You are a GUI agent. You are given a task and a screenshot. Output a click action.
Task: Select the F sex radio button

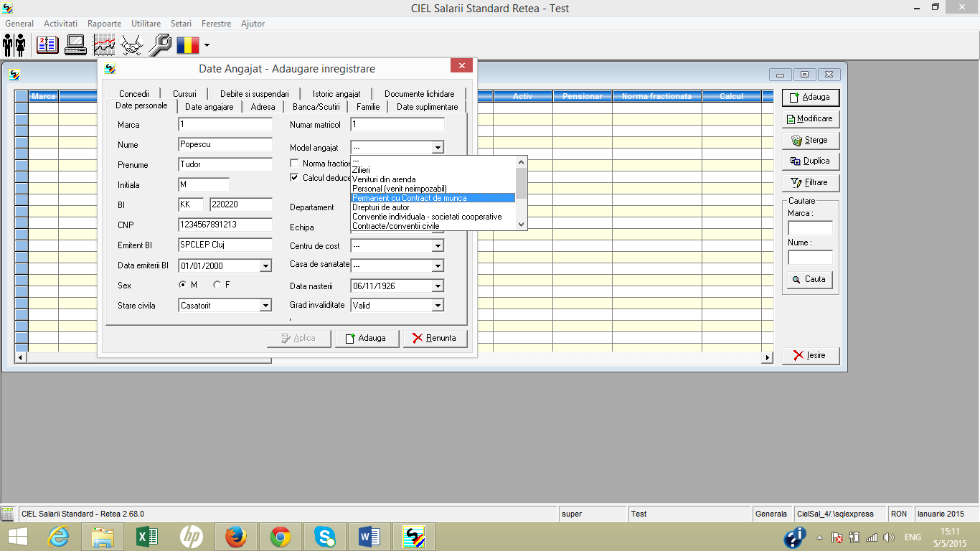click(x=217, y=285)
